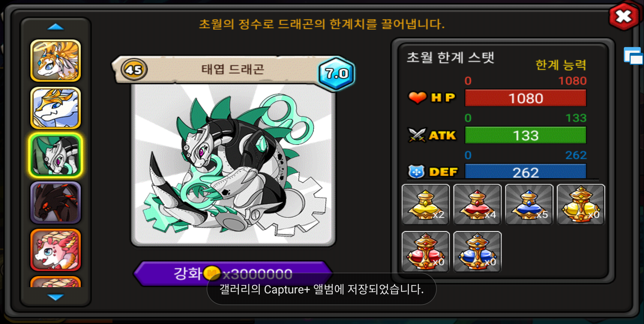The image size is (644, 324).
Task: Choose the pink feathered dragon portrait
Action: point(55,250)
